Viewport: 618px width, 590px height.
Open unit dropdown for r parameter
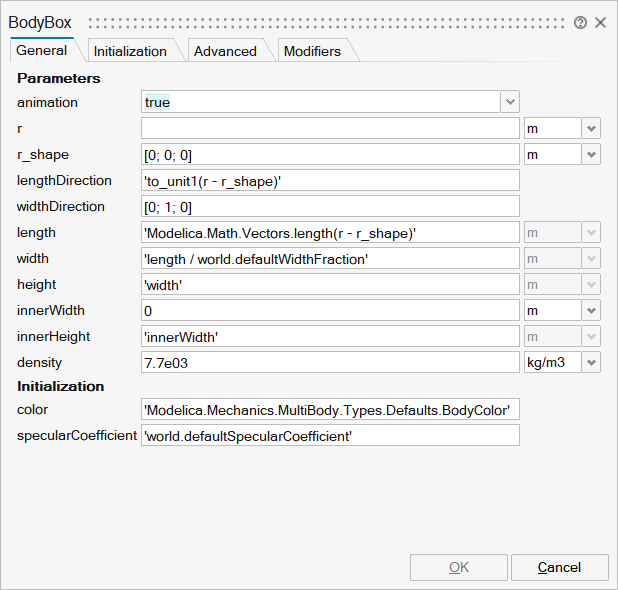(x=591, y=128)
